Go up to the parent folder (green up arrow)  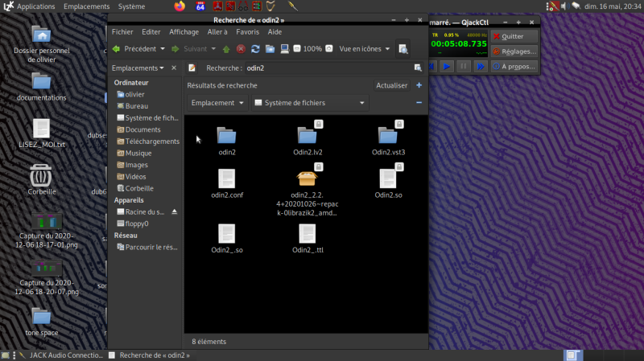click(x=226, y=49)
